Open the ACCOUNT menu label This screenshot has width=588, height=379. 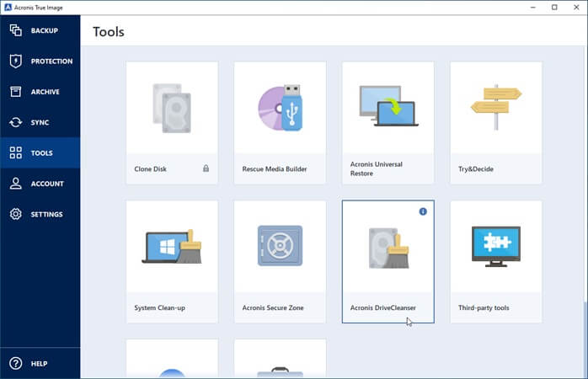(x=47, y=184)
